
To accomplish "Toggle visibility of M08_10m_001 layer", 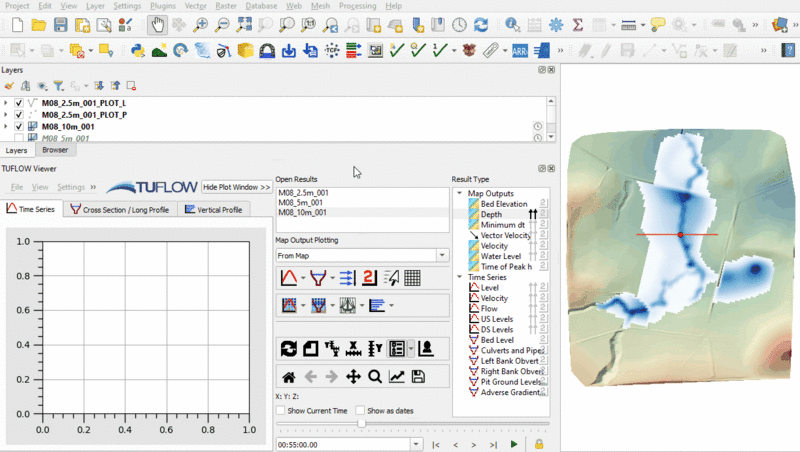I will coord(18,127).
